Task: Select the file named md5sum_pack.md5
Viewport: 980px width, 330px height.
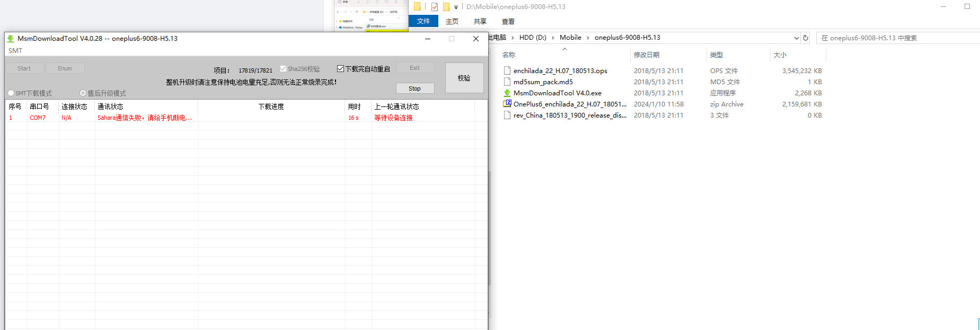Action: pos(543,82)
